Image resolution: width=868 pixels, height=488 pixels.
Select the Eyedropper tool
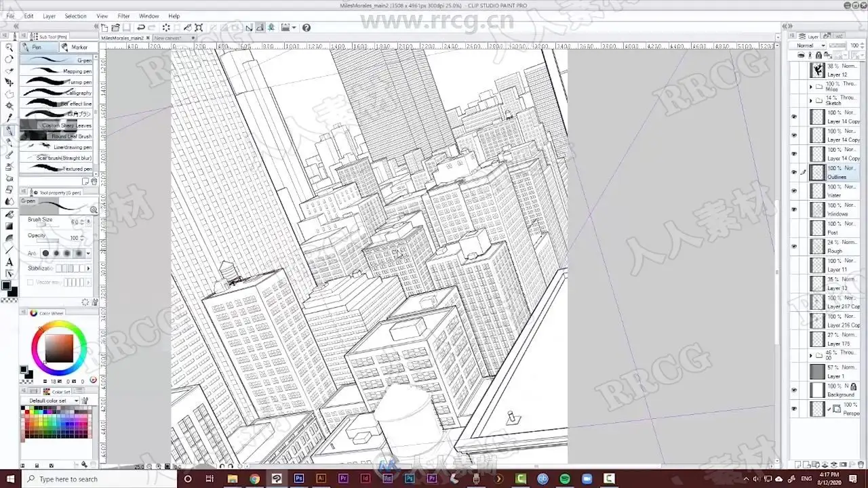coord(9,118)
